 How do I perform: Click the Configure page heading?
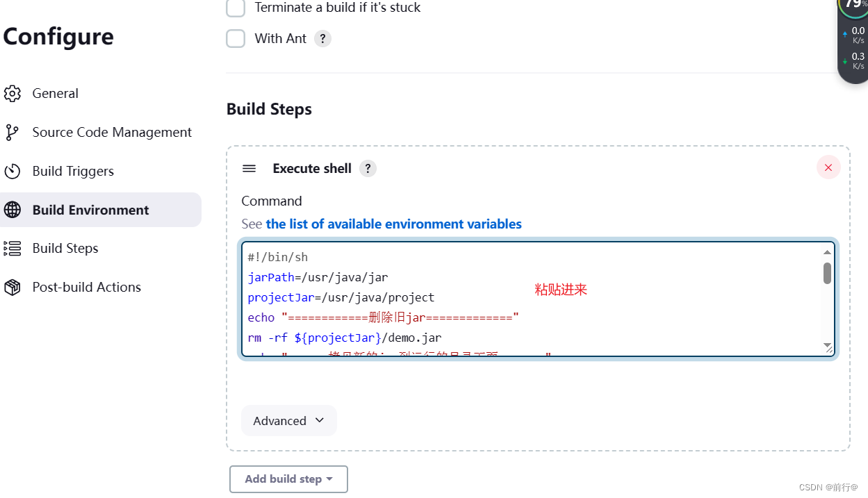[x=58, y=37]
